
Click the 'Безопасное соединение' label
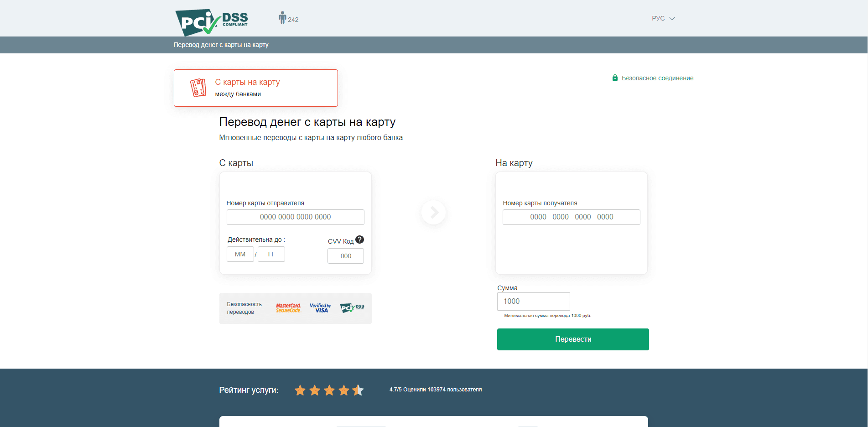pos(657,78)
